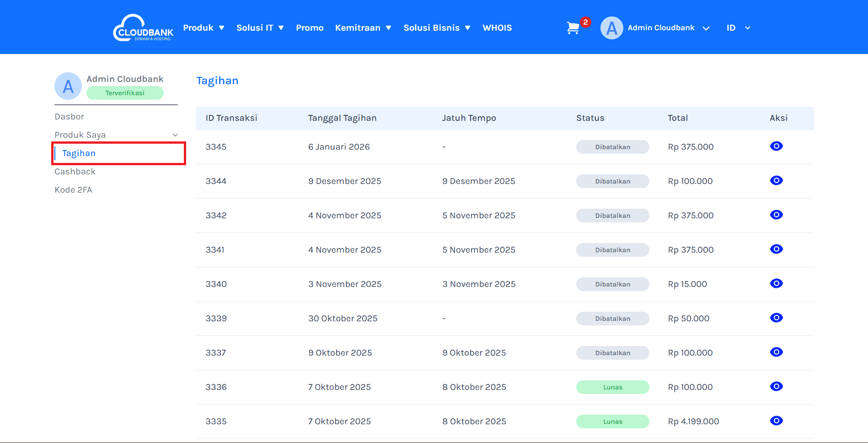868x443 pixels.
Task: Expand the Produk dropdown menu
Action: coord(204,28)
